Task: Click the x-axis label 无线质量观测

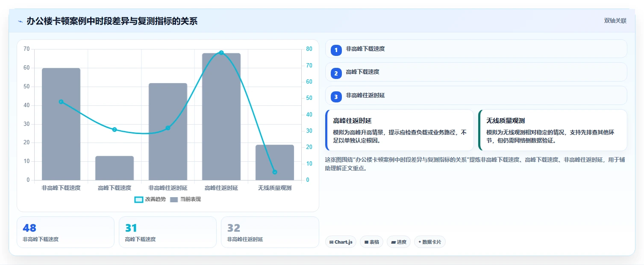Action: click(275, 188)
